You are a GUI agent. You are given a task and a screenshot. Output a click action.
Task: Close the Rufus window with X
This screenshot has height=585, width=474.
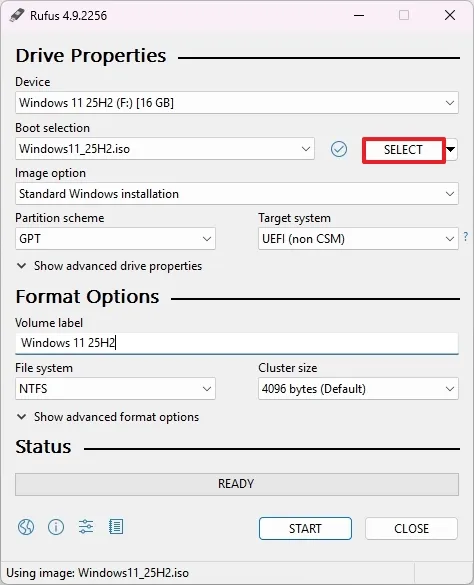450,15
